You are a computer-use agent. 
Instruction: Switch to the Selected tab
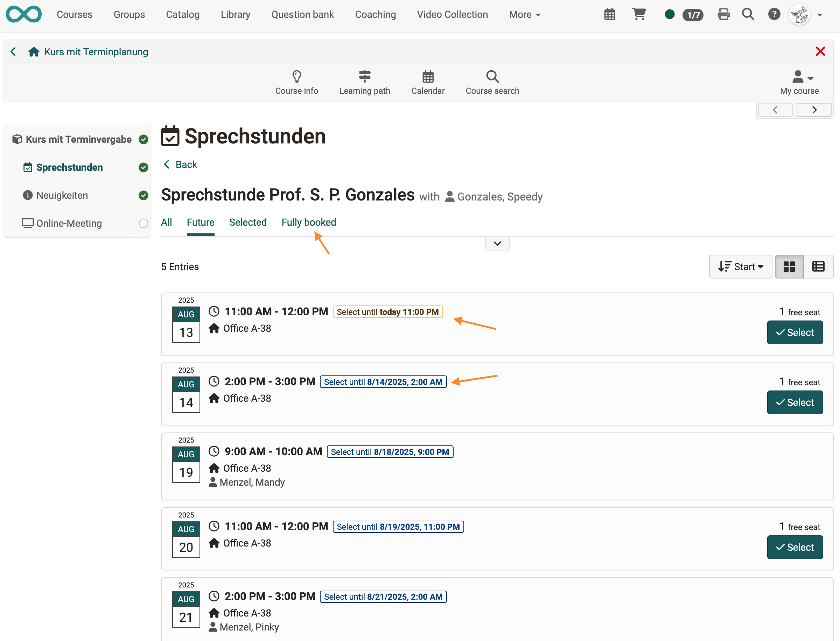click(248, 223)
